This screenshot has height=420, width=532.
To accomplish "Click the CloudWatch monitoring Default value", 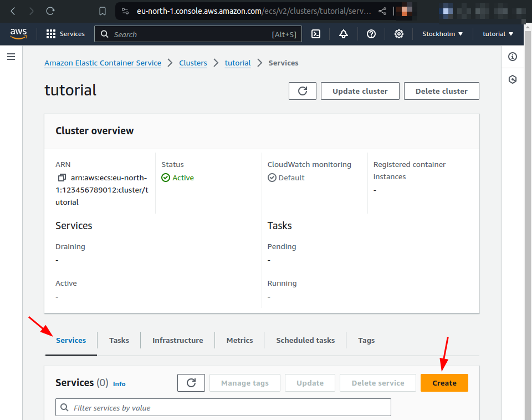I will pyautogui.click(x=291, y=178).
